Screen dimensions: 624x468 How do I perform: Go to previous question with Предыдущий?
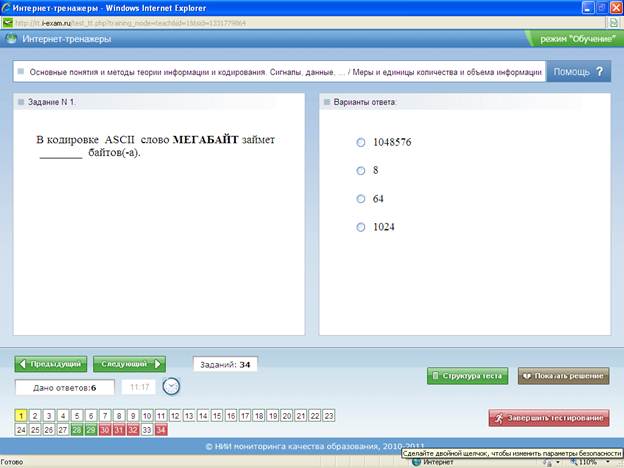51,364
